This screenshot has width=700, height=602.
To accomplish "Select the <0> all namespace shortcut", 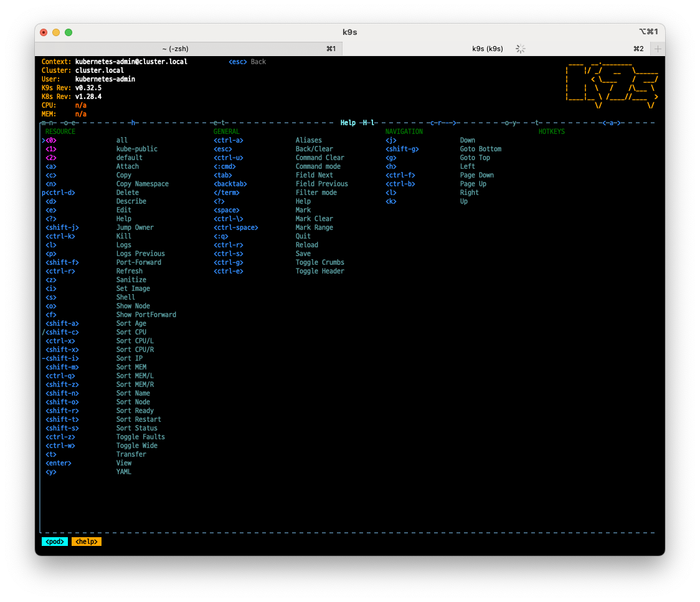I will pos(51,140).
